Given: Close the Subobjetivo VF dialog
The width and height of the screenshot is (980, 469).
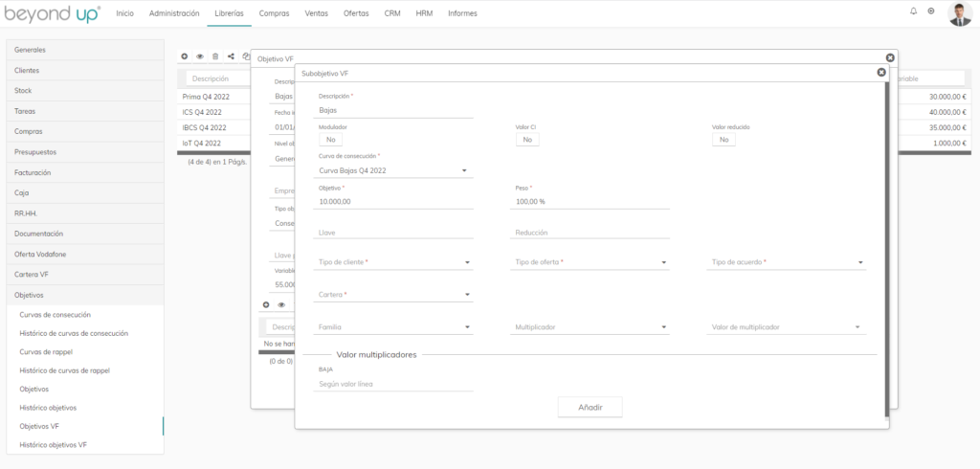Looking at the screenshot, I should click(x=881, y=72).
